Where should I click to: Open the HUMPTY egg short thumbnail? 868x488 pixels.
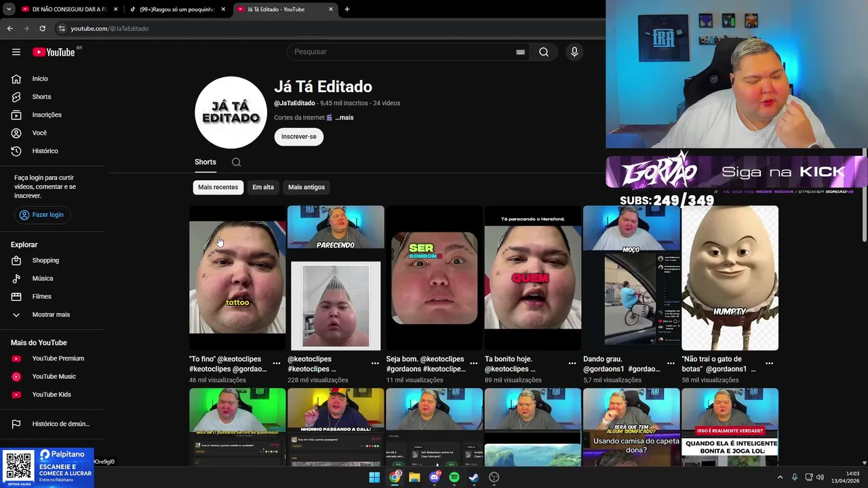(730, 278)
